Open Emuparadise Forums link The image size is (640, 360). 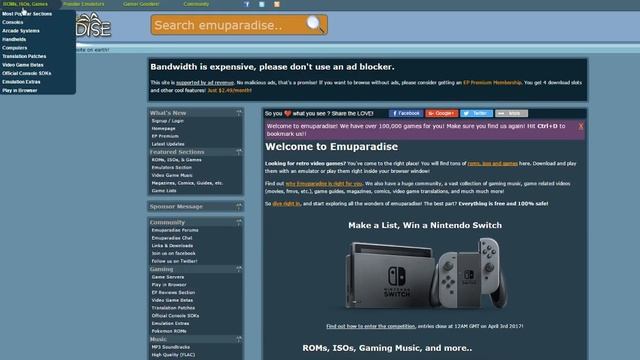point(175,230)
